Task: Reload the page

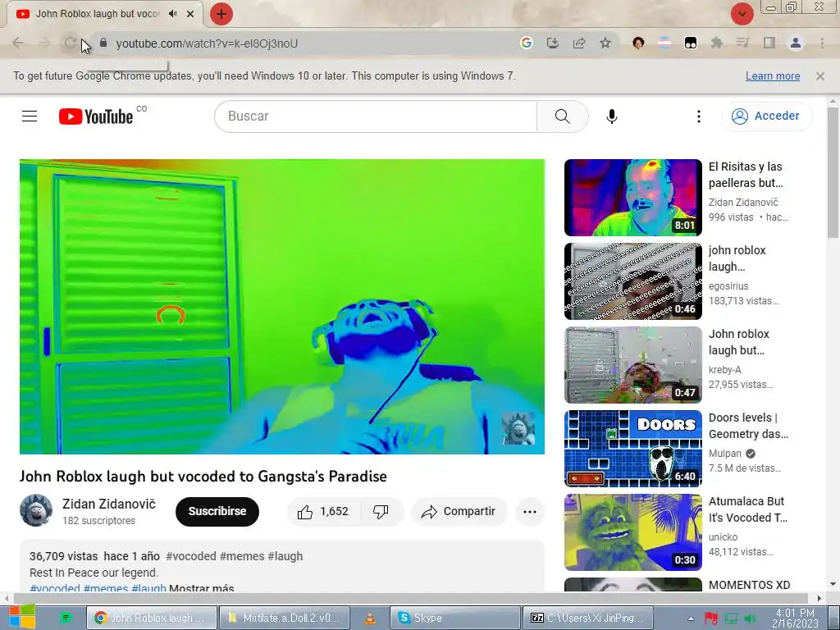Action: click(x=70, y=43)
